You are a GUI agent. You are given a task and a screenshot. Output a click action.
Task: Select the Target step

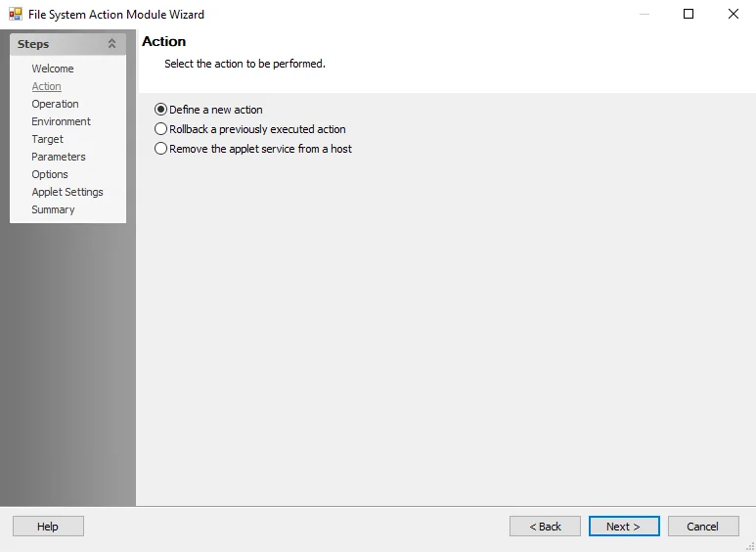pos(47,139)
